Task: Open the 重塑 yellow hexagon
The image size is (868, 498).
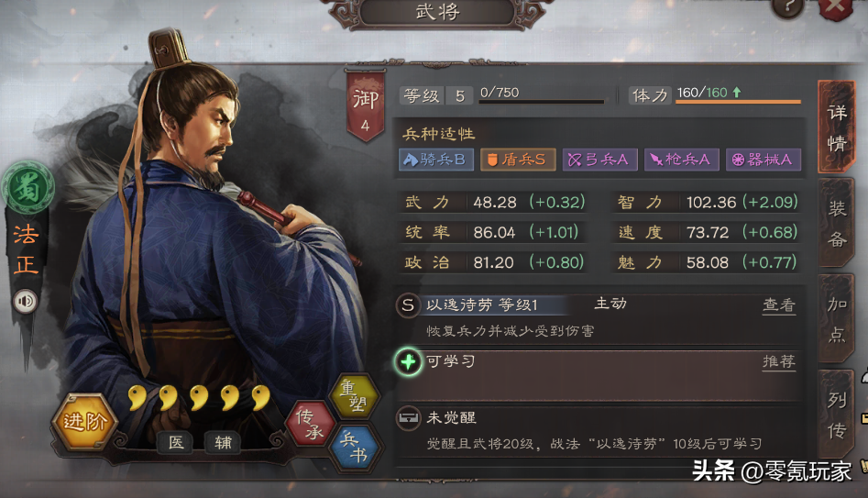Action: [x=354, y=395]
